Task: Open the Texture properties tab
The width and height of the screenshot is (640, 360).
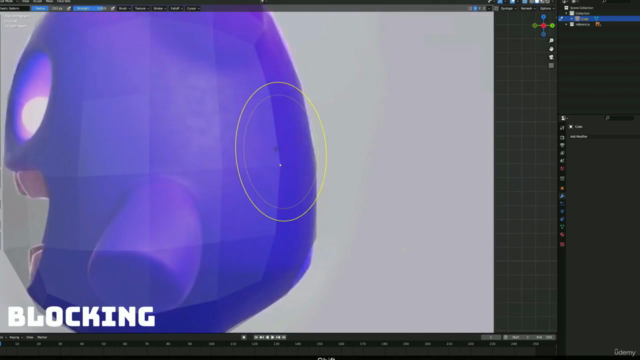Action: [x=562, y=244]
